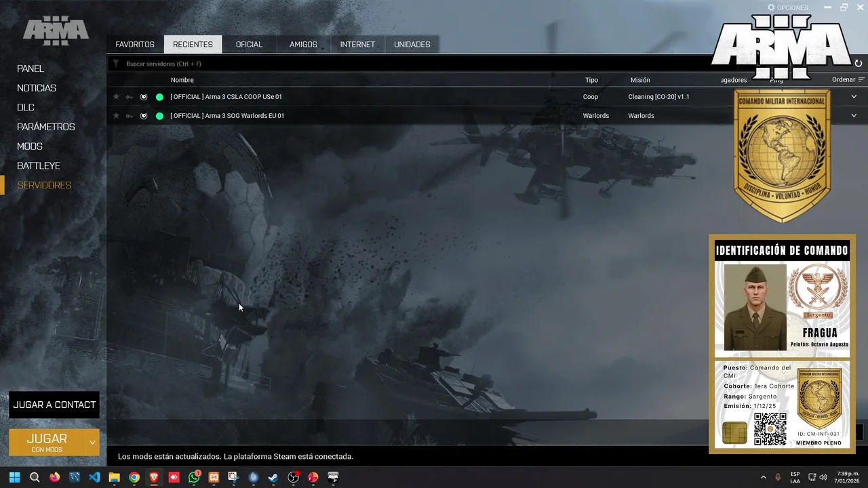Viewport: 868px width, 488px height.
Task: Open XAMPP from the taskbar
Action: point(214,477)
